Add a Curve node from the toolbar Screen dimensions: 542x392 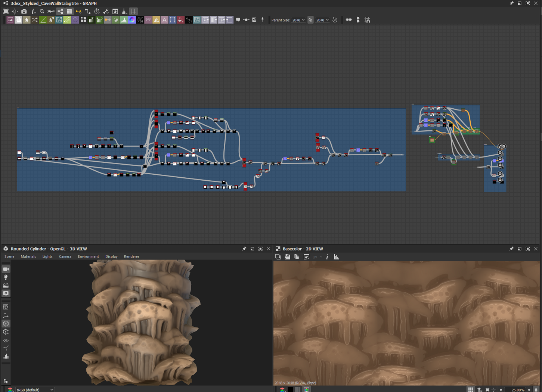point(43,20)
